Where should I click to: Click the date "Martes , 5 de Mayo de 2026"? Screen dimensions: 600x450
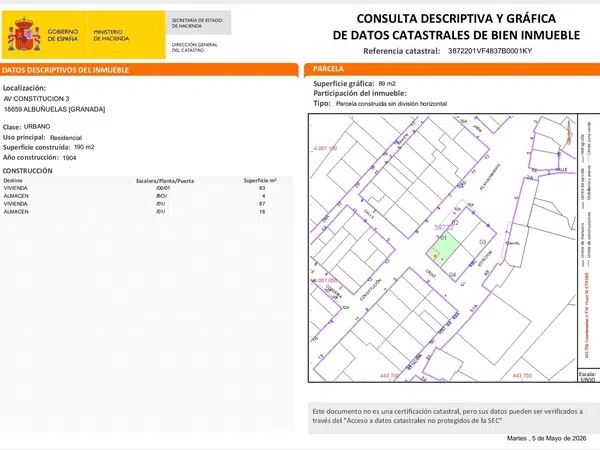(x=546, y=438)
